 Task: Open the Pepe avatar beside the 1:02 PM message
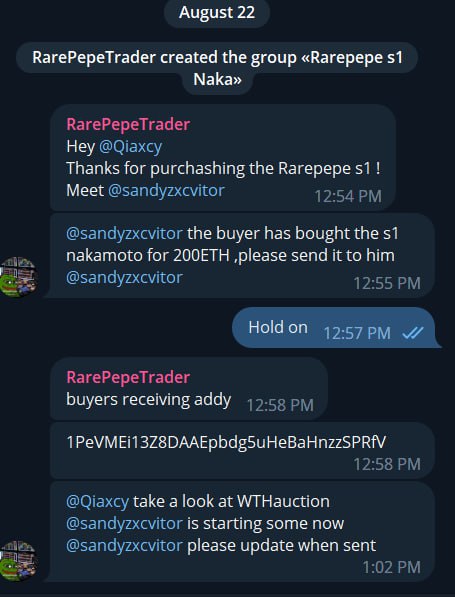click(x=18, y=560)
